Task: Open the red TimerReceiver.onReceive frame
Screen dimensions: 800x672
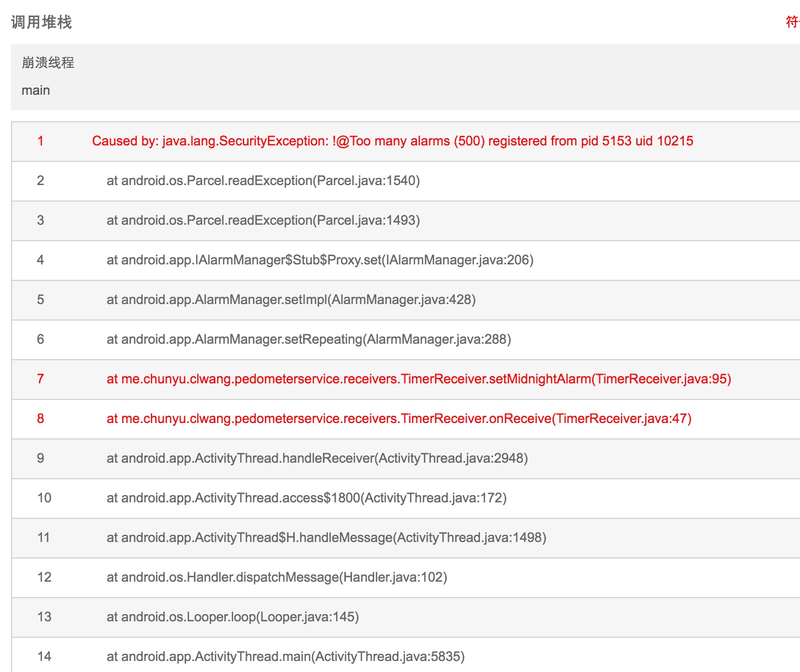Action: pos(399,419)
